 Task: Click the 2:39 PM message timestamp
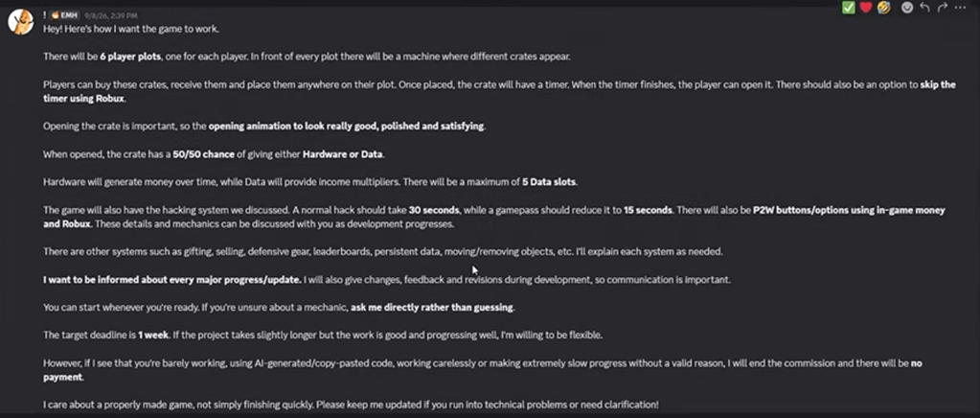pyautogui.click(x=109, y=15)
